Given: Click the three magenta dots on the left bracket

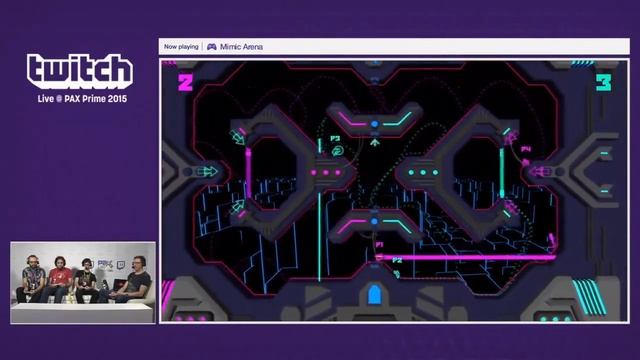Looking at the screenshot, I should pos(326,173).
